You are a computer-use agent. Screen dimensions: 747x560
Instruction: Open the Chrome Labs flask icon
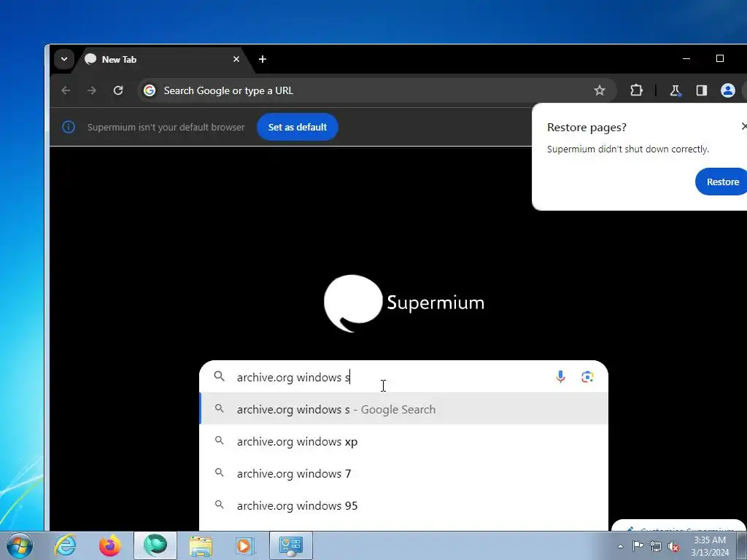675,90
